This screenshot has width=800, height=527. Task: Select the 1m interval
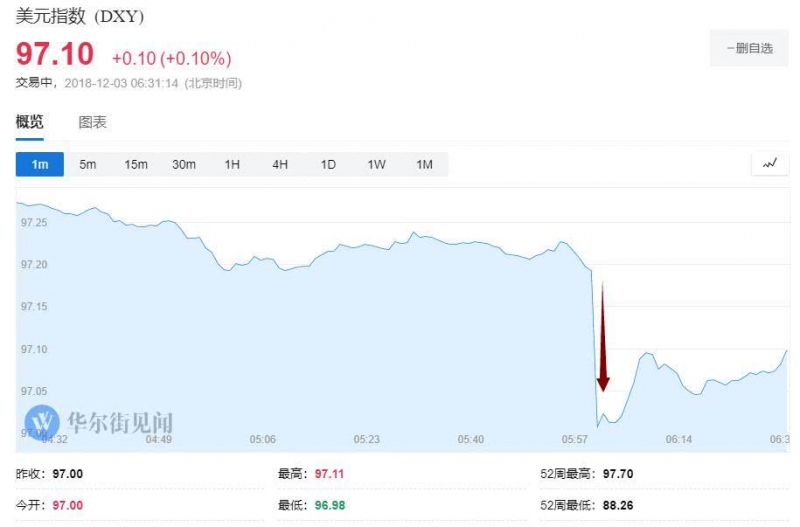pos(40,164)
